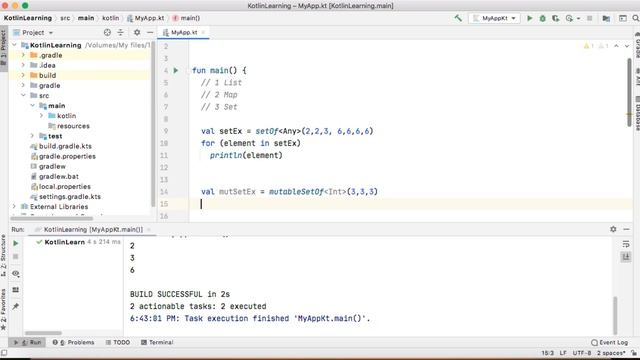Click main() breadcrumb in navigation bar
This screenshot has height=360, width=640.
[187, 18]
